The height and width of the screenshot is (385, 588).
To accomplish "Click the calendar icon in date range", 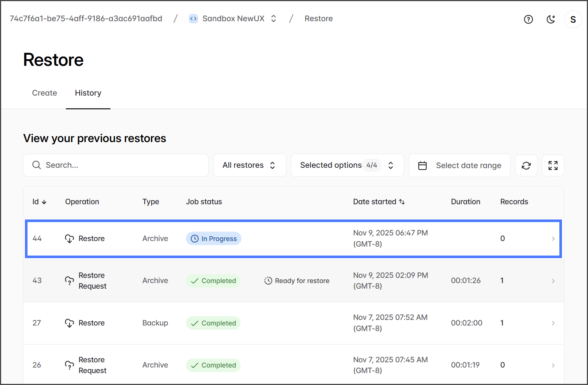I will coord(422,166).
